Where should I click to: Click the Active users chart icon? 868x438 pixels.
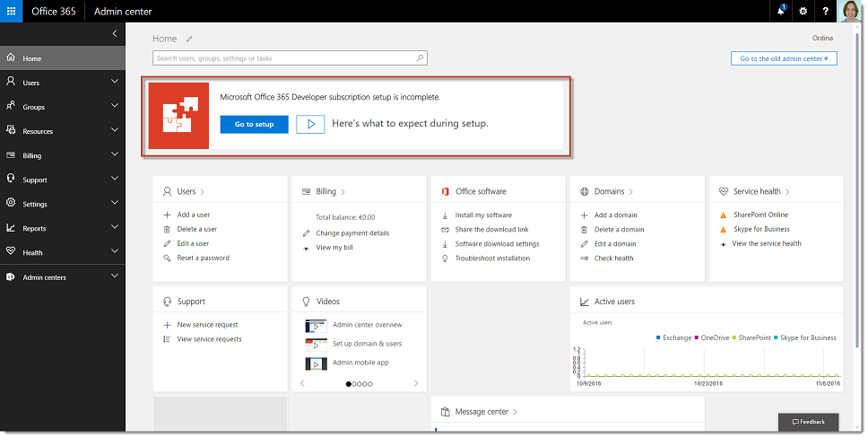pos(584,302)
